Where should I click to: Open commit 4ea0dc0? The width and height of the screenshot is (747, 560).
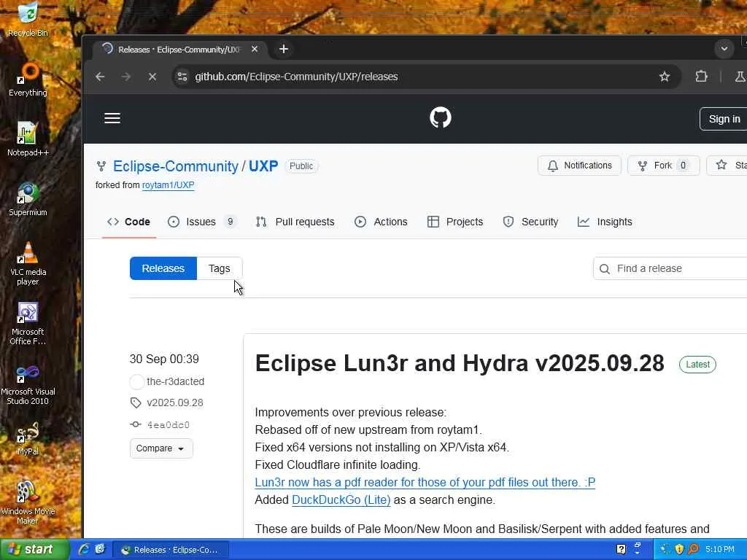pyautogui.click(x=169, y=425)
